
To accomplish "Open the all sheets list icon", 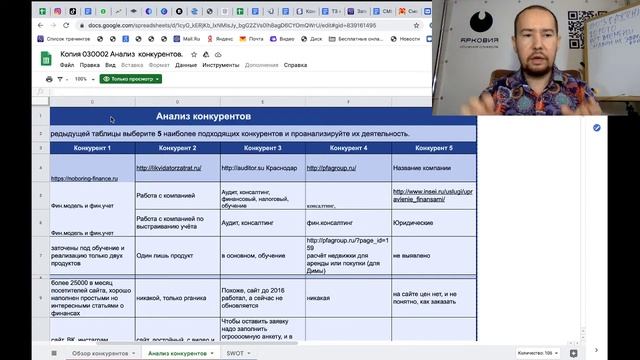I will (54, 353).
